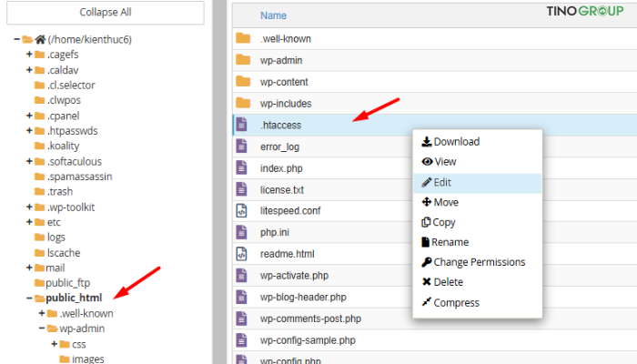637x364 pixels.
Task: Expand the .htpasswds folder node
Action: [29, 131]
